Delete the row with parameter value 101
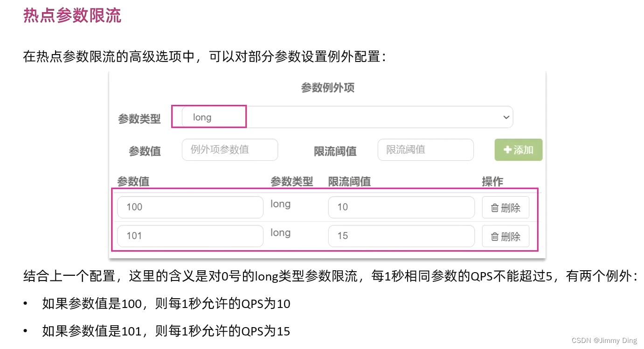 506,236
